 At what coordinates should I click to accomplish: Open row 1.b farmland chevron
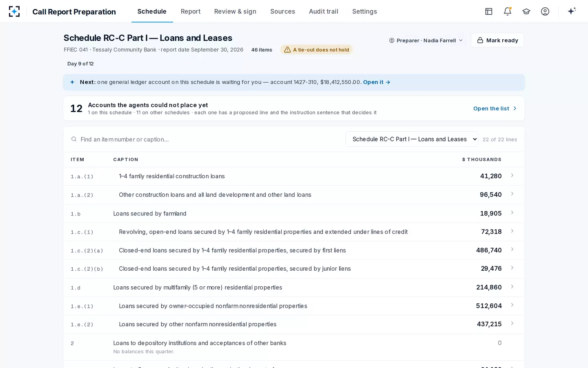click(x=512, y=213)
